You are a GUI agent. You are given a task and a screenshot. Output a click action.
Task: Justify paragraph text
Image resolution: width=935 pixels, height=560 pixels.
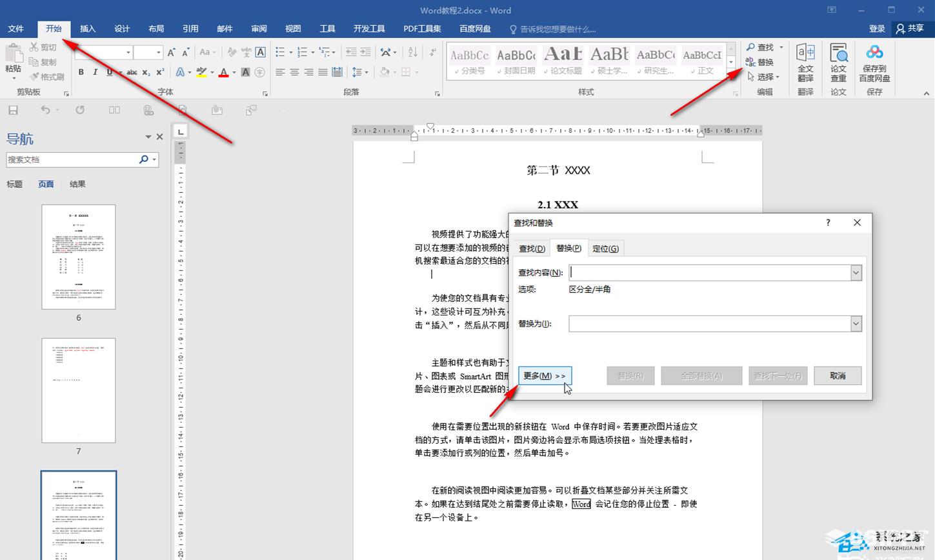323,72
